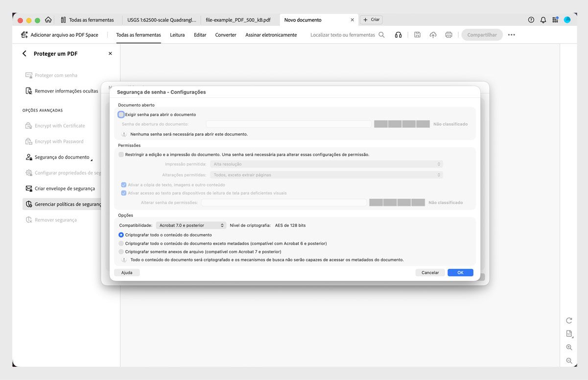The image size is (588, 380).
Task: Click the rotate view icon on right rail
Action: pyautogui.click(x=569, y=320)
